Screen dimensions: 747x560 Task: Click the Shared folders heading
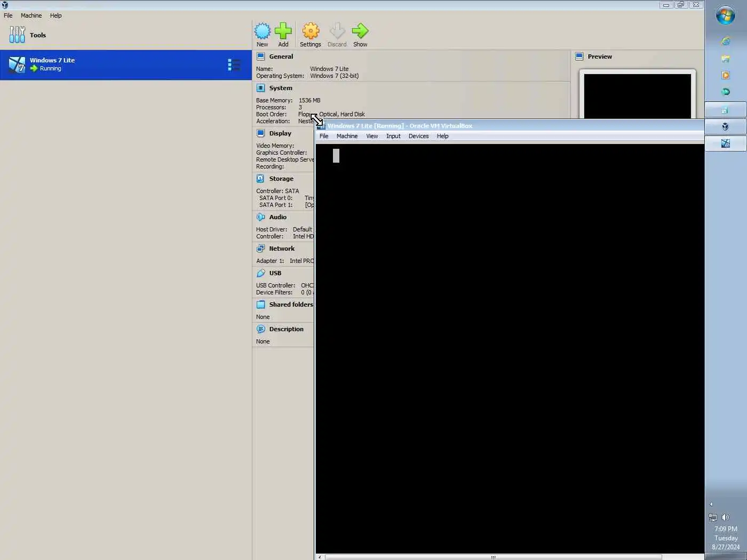click(x=291, y=304)
